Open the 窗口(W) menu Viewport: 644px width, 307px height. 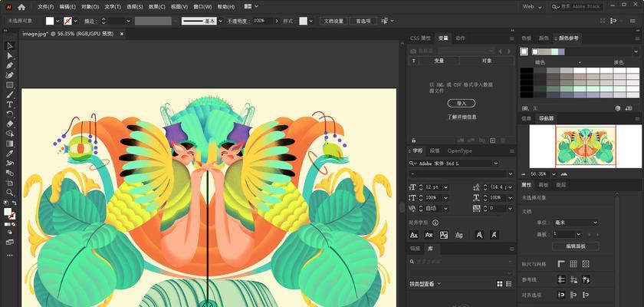tap(202, 7)
